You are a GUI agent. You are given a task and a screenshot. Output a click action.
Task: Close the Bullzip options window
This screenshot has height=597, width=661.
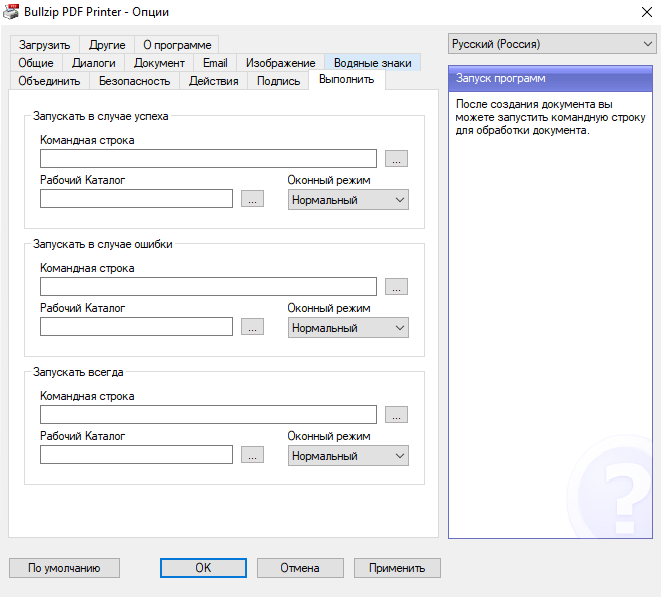click(x=647, y=12)
